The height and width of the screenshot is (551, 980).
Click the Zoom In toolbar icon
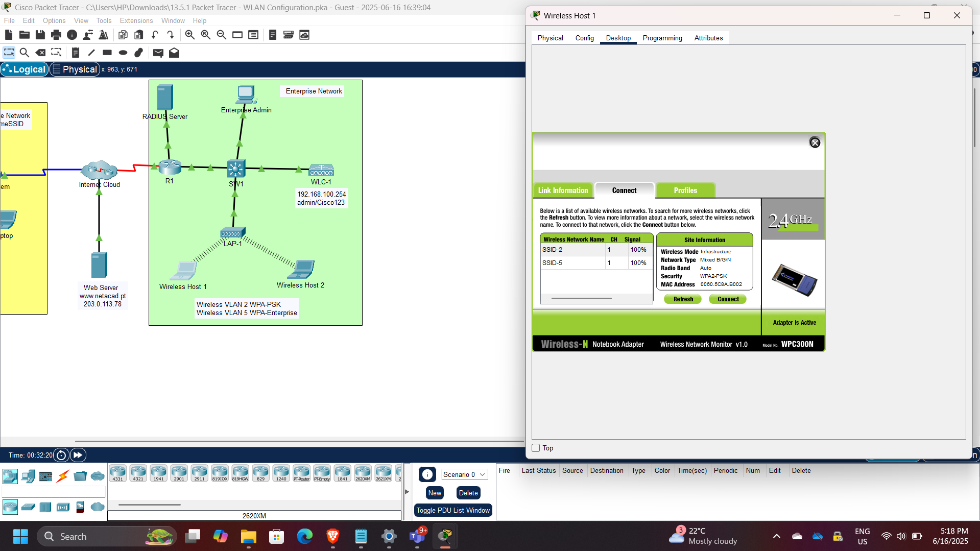coord(189,35)
